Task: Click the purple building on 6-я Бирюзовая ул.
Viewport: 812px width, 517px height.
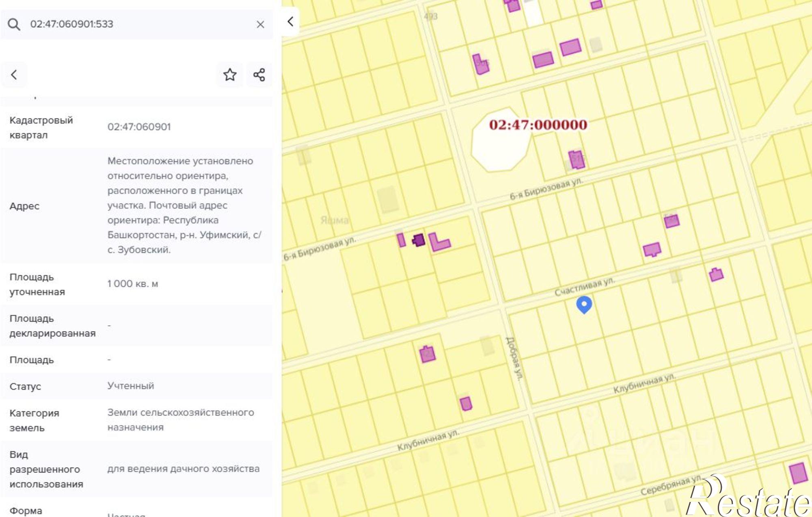Action: click(x=418, y=240)
